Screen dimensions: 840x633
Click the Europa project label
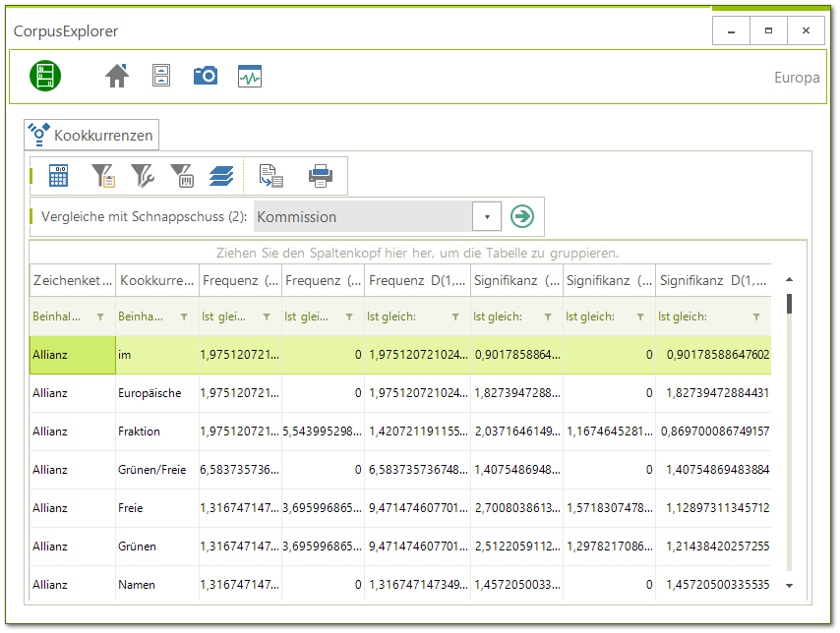coord(797,78)
